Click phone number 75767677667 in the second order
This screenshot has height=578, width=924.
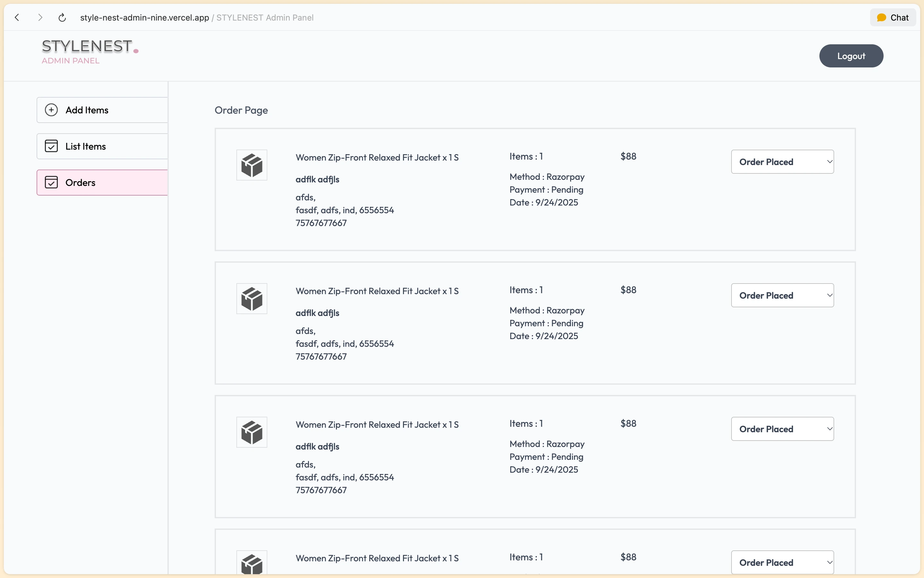click(x=321, y=357)
